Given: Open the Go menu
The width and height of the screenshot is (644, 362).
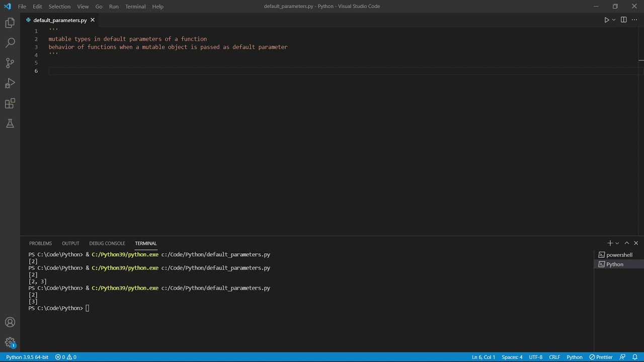Looking at the screenshot, I should (99, 7).
